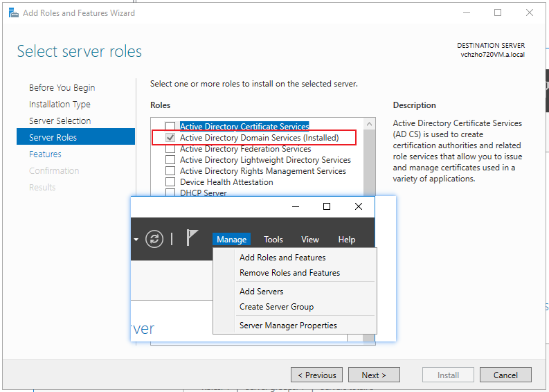Choose Remove Roles and Features
Screen dimensions: 549x392
click(289, 273)
